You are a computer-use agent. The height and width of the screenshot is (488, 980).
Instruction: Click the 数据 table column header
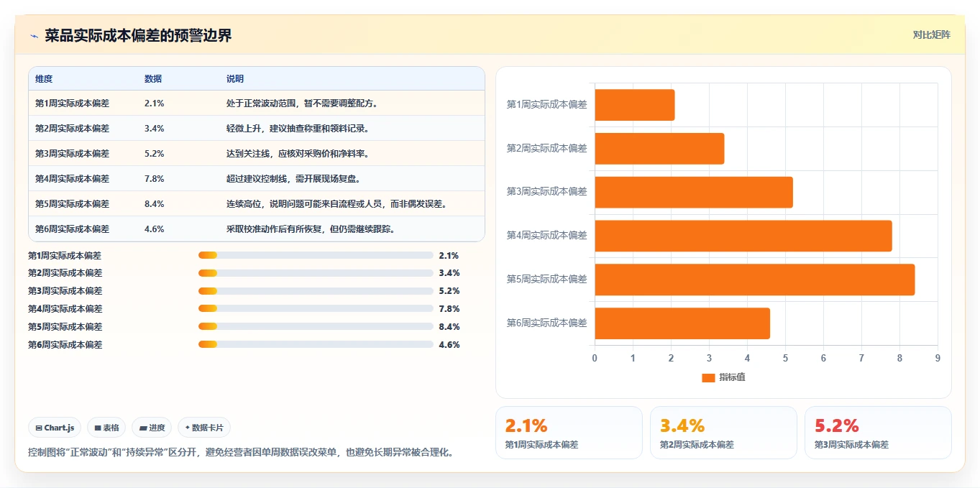coord(153,79)
